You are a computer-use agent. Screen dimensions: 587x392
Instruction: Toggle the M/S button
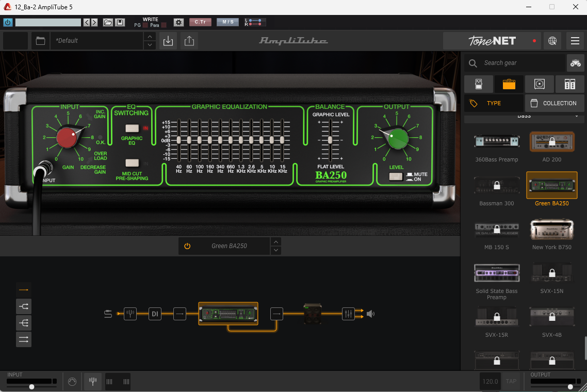coord(227,22)
